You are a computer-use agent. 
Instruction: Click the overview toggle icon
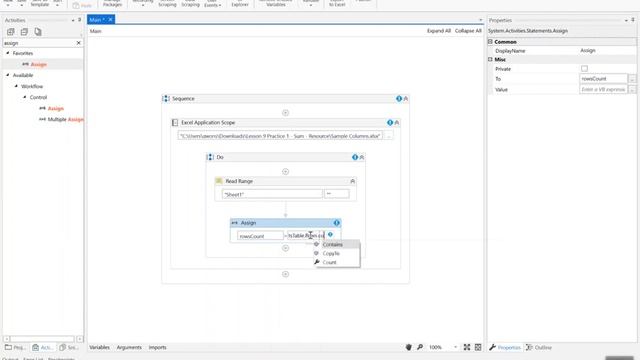(x=478, y=347)
